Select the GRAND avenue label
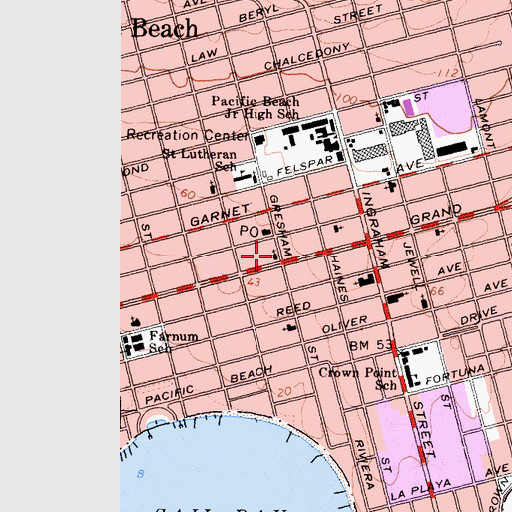 pyautogui.click(x=436, y=214)
